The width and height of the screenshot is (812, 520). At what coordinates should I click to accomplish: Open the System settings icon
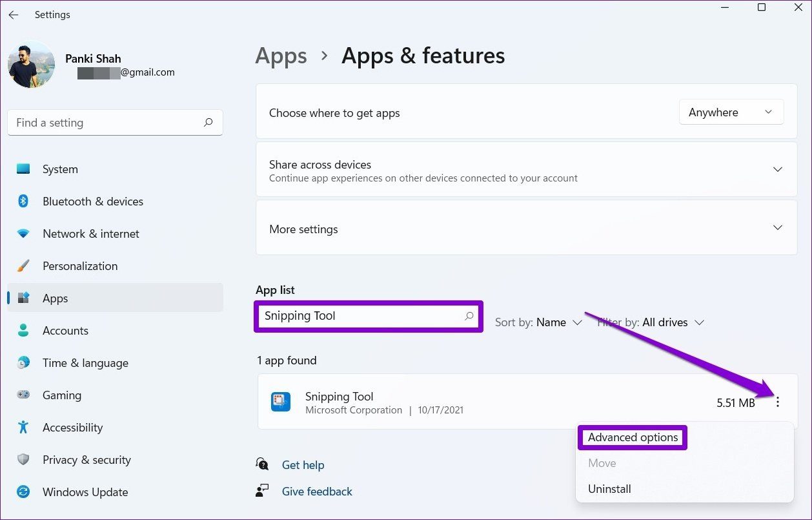pos(23,169)
